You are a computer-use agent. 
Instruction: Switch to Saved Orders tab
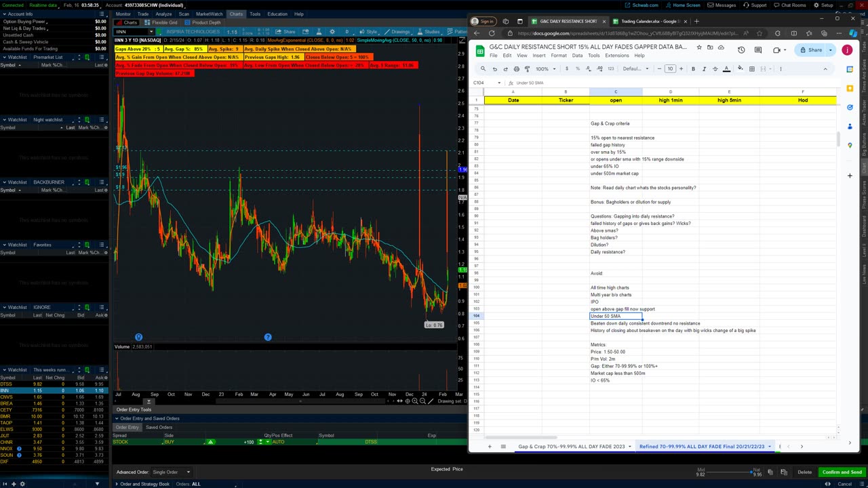pos(159,427)
